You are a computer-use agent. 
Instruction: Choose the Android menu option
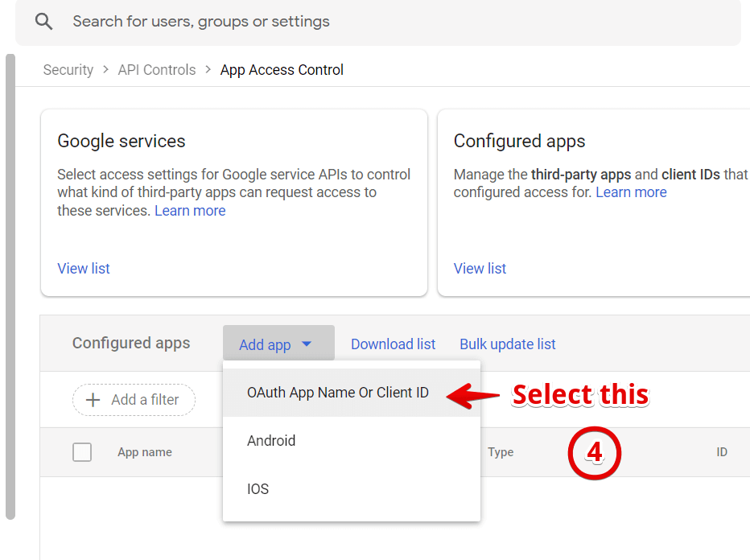click(x=271, y=441)
